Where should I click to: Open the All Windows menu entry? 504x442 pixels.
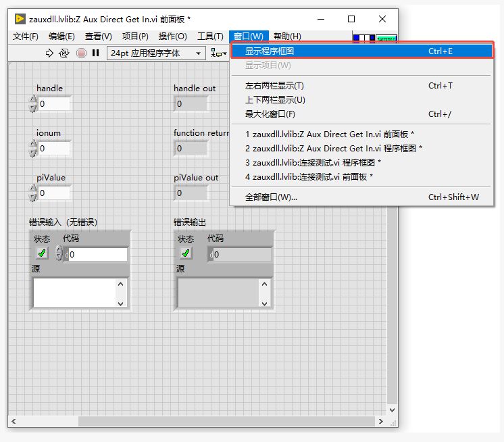[271, 197]
